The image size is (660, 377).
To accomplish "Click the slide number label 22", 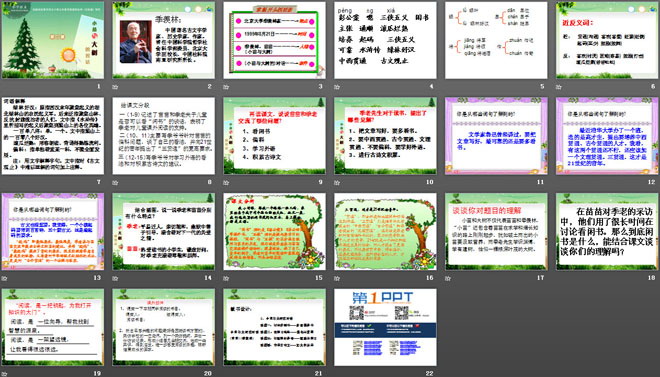I will [x=429, y=373].
